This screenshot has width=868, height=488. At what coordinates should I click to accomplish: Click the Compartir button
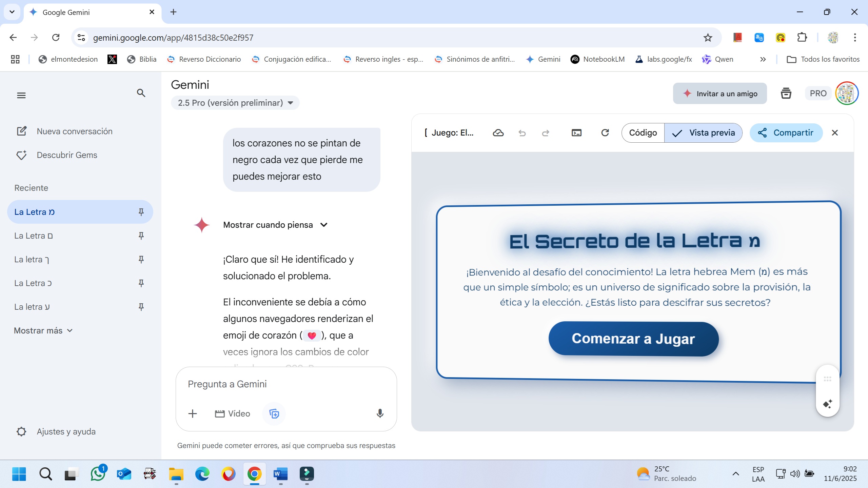(786, 133)
